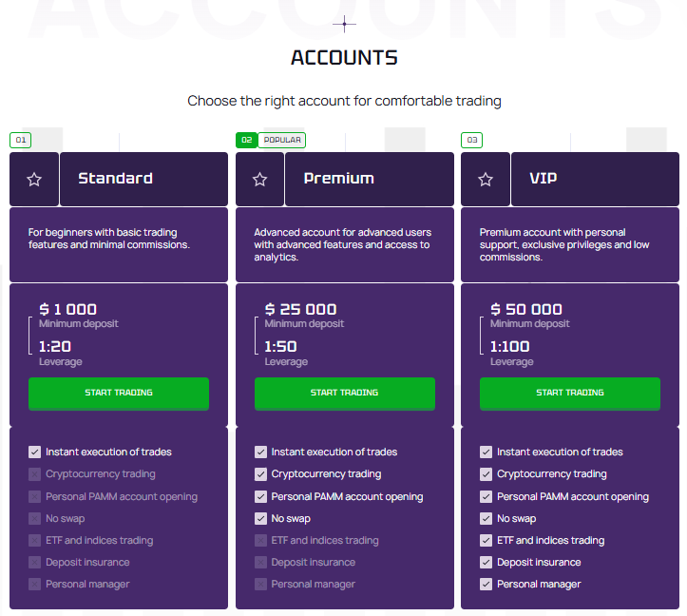Click the star icon on VIP account

click(x=486, y=180)
